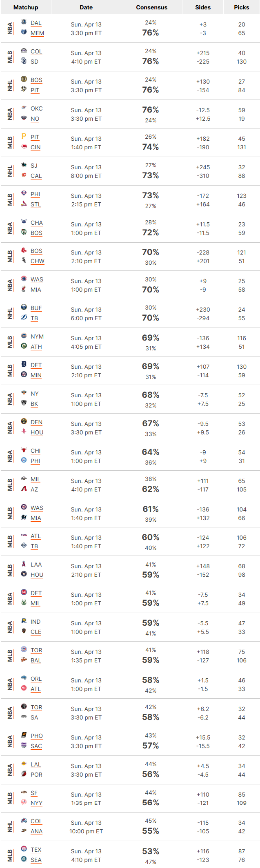Open the OKC team link
Viewport: 260px width, 868px height.
36,108
